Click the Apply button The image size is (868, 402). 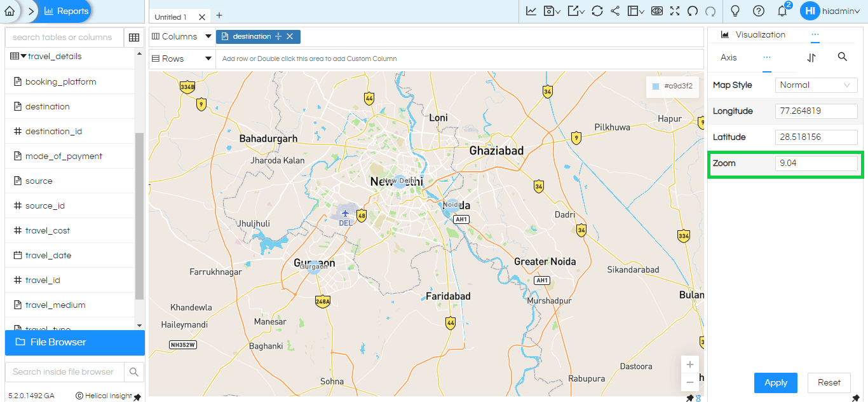775,382
